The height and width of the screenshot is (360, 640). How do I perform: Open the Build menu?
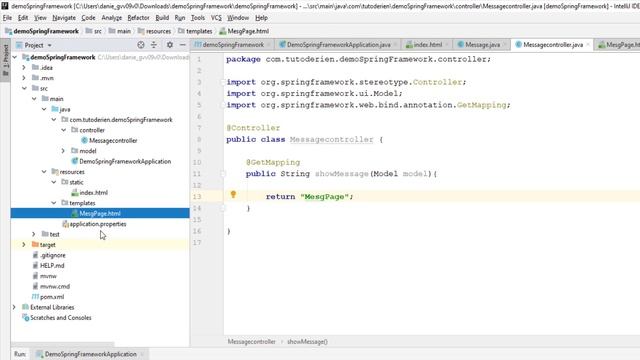tap(162, 18)
